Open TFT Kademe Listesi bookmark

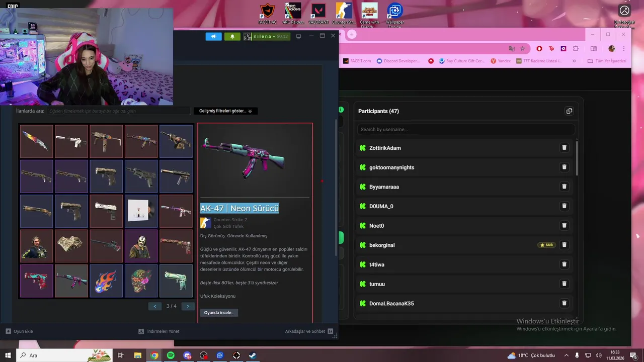click(539, 61)
